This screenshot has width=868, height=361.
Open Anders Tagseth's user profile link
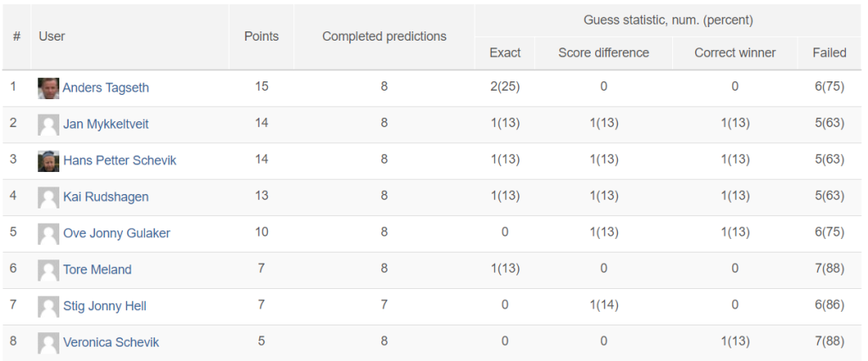106,88
